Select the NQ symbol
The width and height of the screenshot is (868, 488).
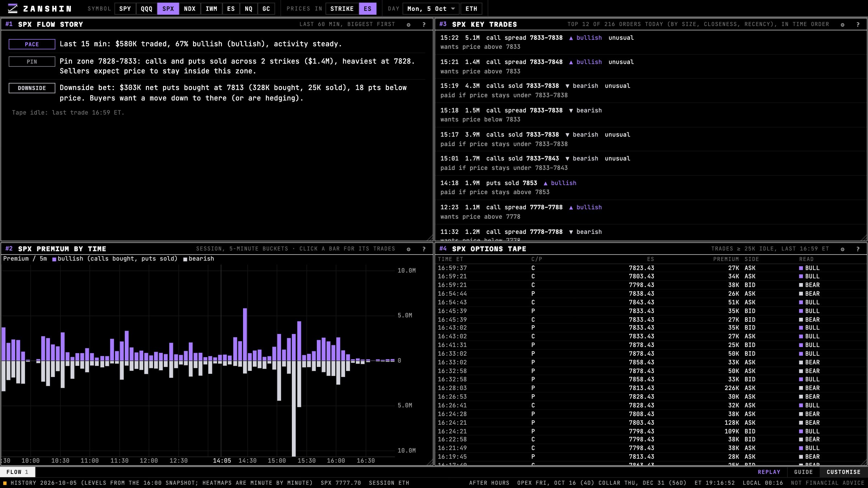point(248,9)
